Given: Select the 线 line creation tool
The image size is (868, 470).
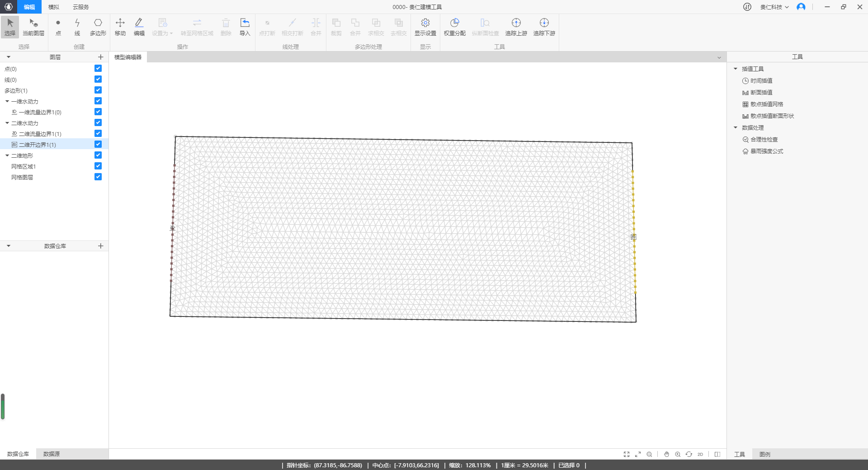Looking at the screenshot, I should (77, 27).
